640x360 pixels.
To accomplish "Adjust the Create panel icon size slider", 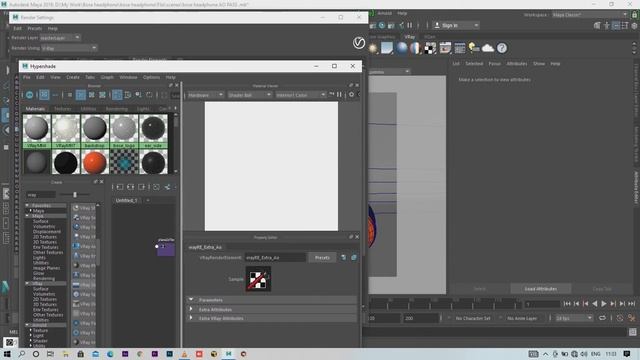I will (x=75, y=195).
